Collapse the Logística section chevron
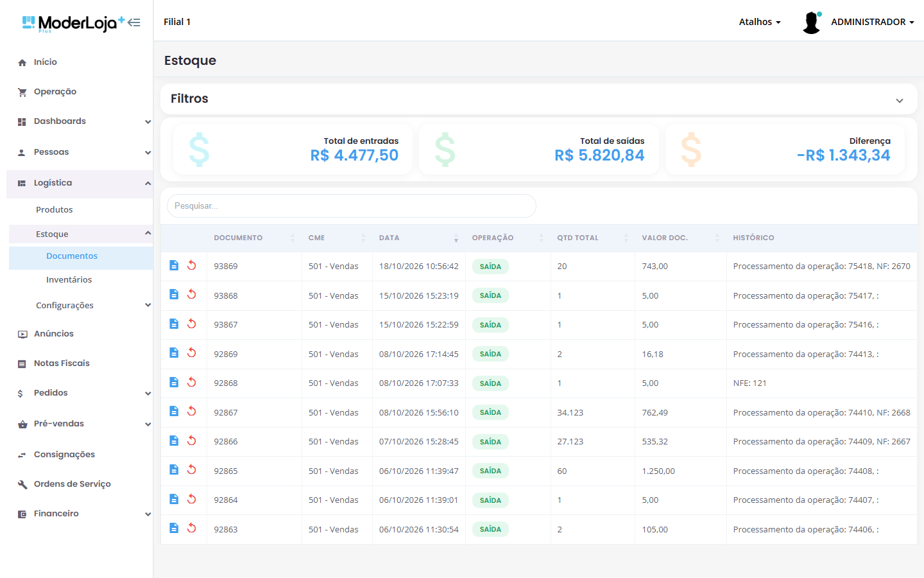Image resolution: width=924 pixels, height=578 pixels. click(x=148, y=183)
